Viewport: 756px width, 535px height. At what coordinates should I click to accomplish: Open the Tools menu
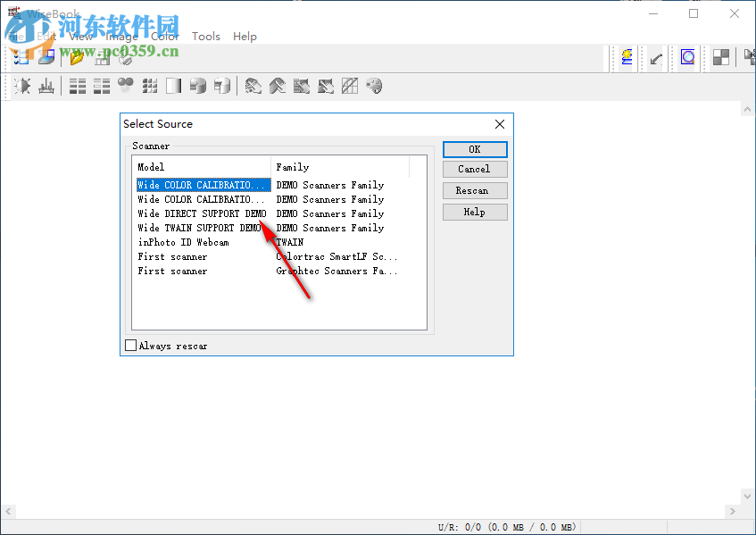coord(205,37)
